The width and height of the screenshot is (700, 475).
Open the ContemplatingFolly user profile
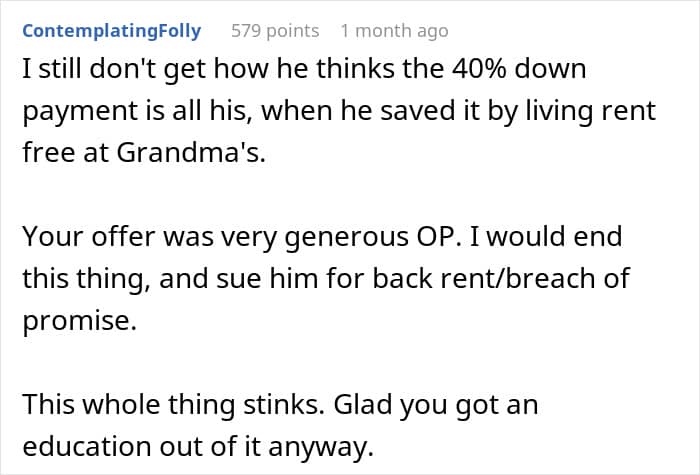112,31
